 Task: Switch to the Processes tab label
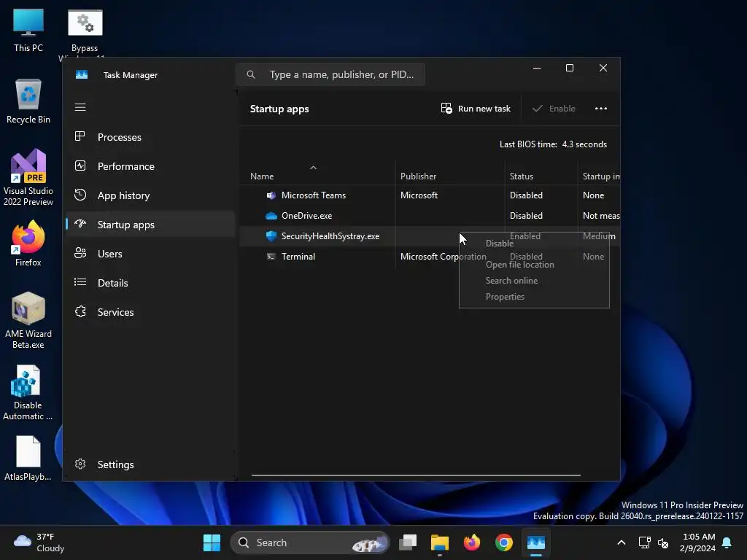click(x=120, y=137)
